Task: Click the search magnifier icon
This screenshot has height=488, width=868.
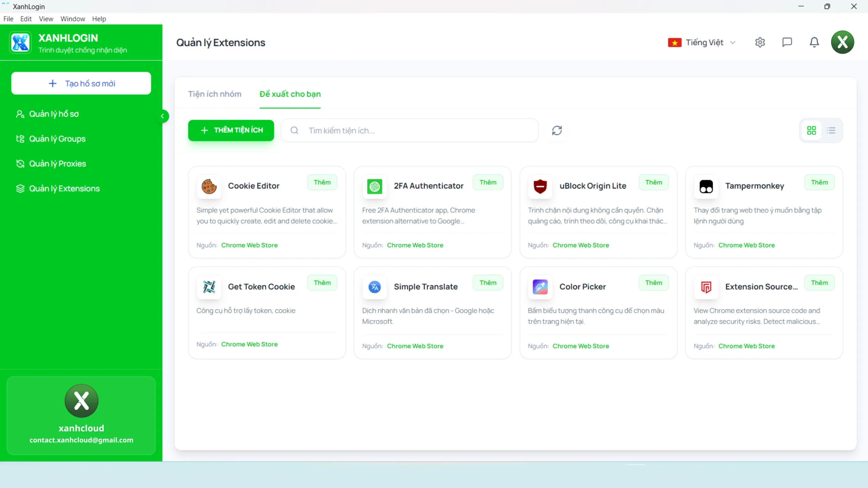Action: [294, 130]
